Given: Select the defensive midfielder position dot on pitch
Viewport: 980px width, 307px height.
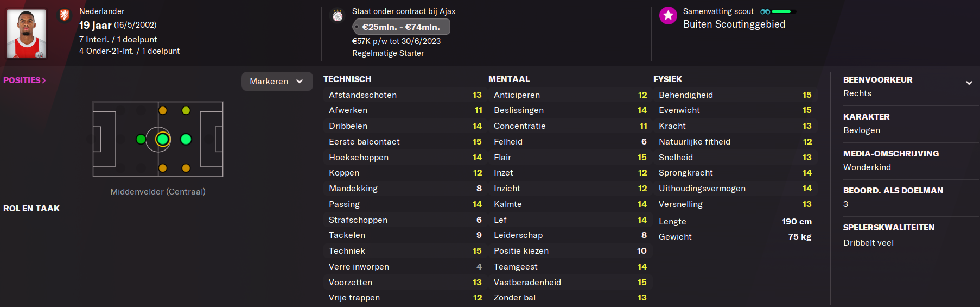Looking at the screenshot, I should [x=141, y=140].
